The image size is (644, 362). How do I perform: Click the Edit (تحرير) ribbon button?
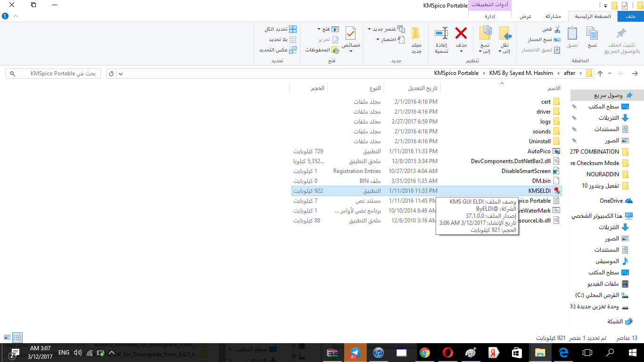[x=328, y=40]
